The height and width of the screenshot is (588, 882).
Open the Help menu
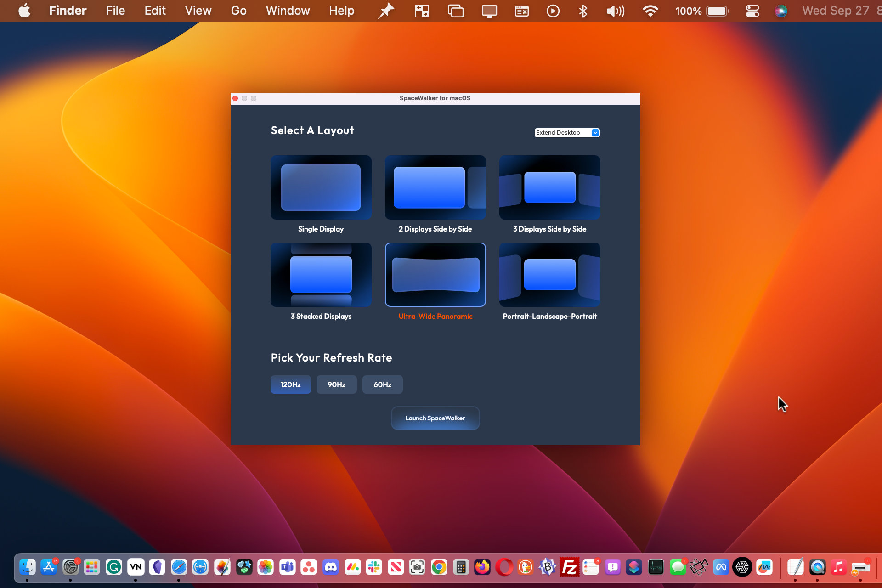341,11
